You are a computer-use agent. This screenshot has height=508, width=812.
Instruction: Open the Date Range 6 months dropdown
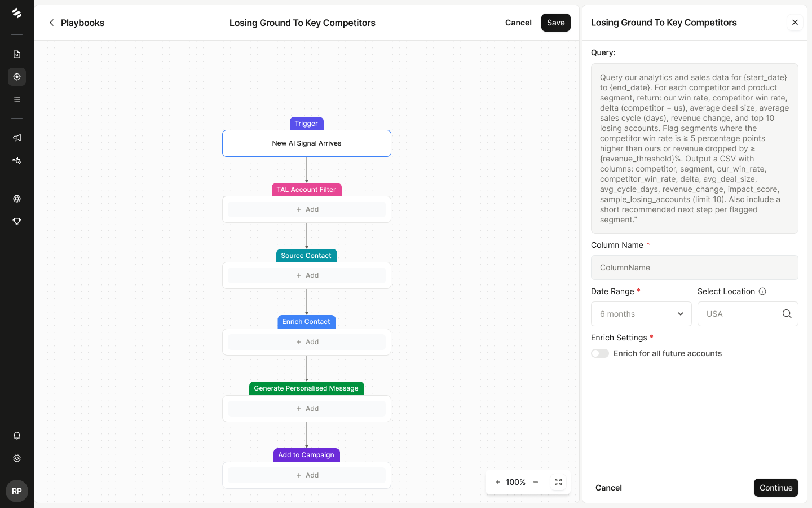click(641, 313)
